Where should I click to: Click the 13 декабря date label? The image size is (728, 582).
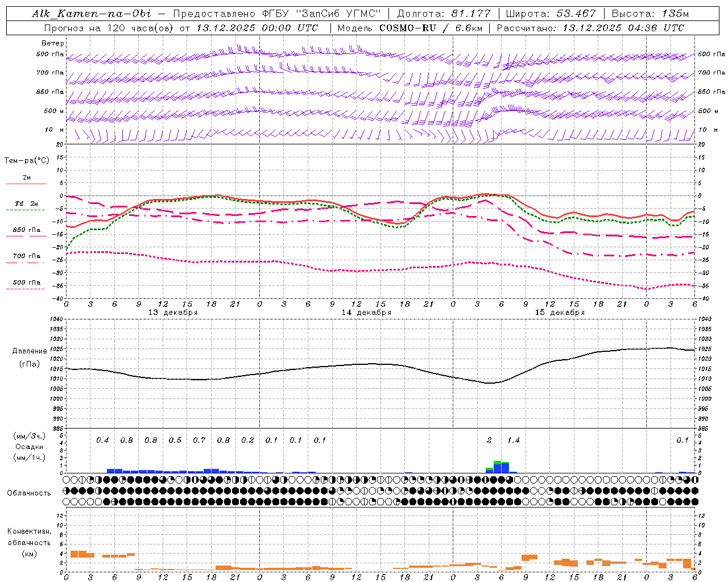173,313
